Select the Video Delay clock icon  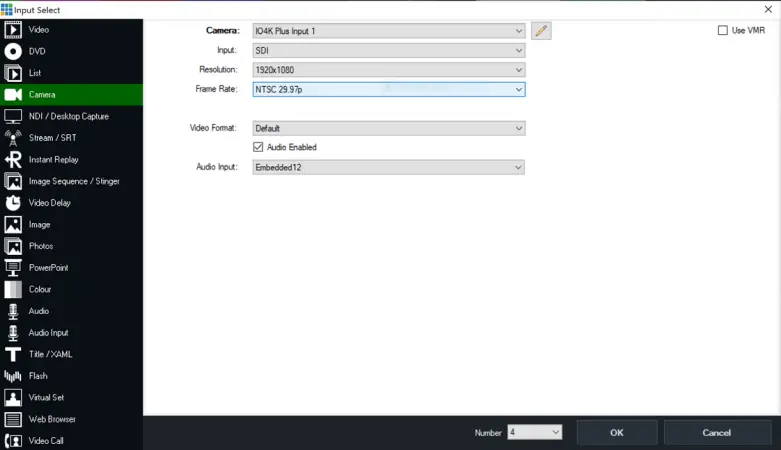[13, 203]
